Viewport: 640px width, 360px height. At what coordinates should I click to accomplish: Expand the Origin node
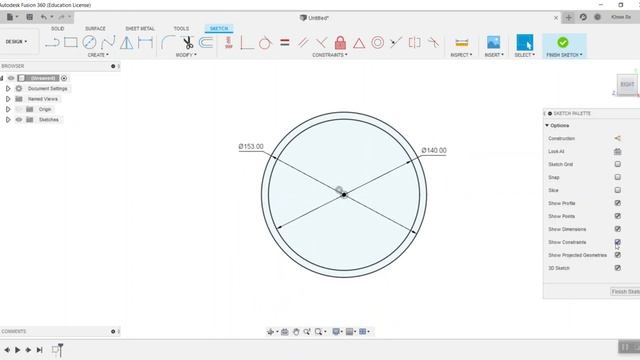point(8,109)
